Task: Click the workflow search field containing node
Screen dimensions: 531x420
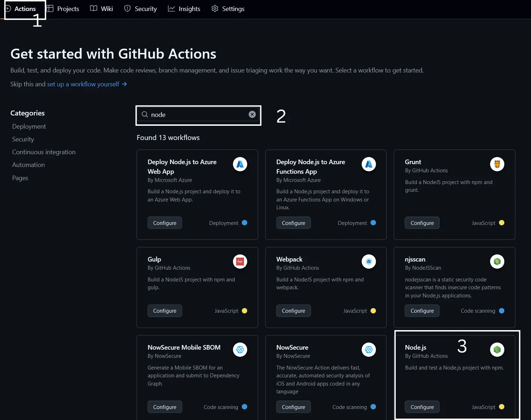Action: point(198,114)
